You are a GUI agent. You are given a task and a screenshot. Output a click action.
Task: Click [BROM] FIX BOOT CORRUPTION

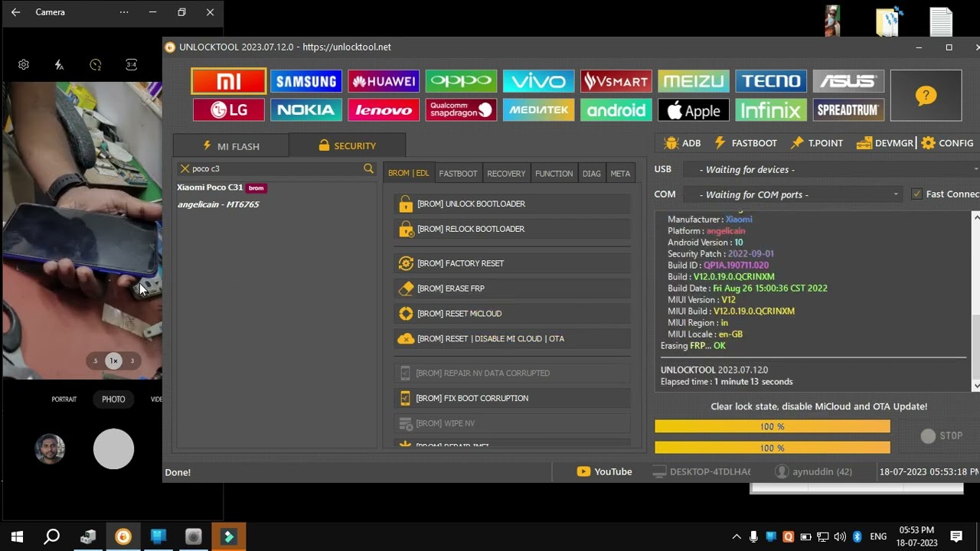click(x=512, y=398)
